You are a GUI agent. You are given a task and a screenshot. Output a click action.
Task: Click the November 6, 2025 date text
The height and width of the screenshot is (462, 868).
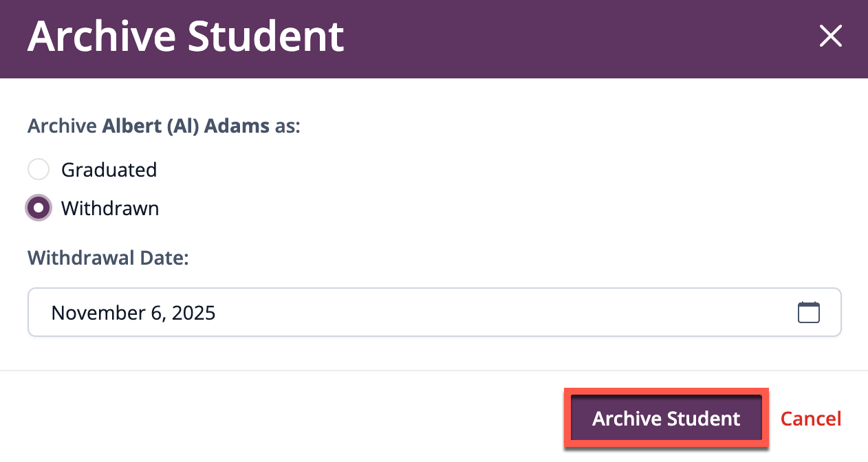[133, 313]
